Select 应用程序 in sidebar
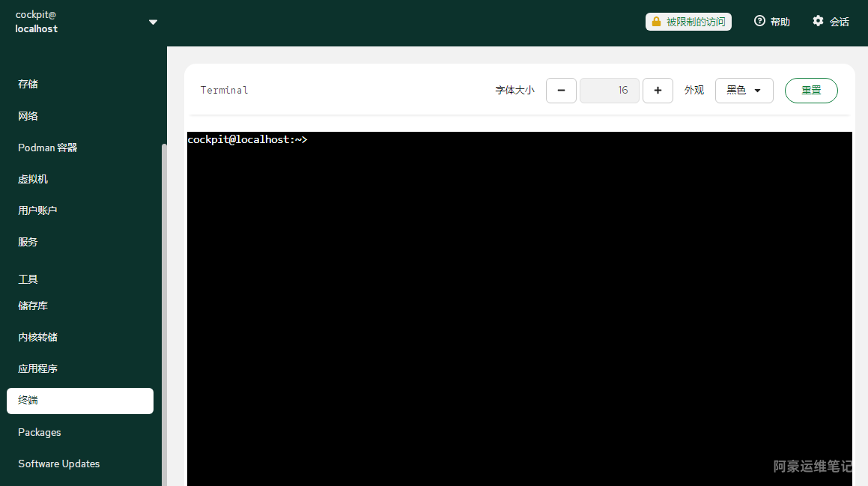The height and width of the screenshot is (486, 868). 37,368
